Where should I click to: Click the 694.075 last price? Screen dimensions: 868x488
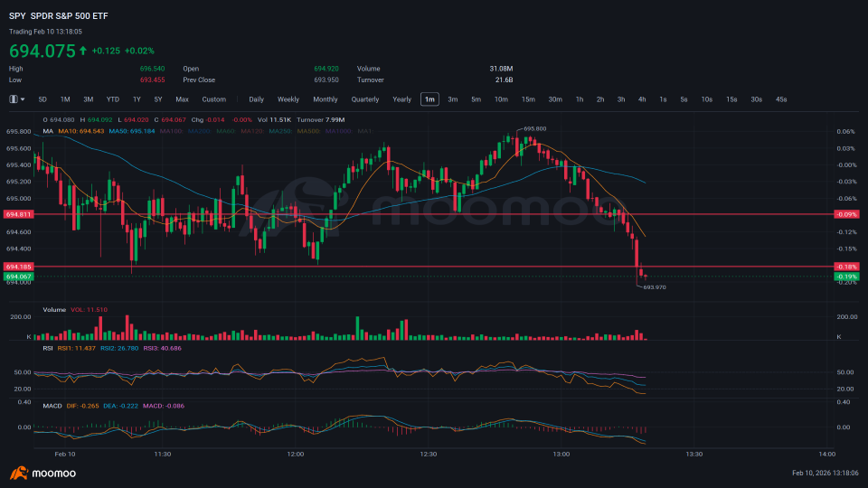coord(42,51)
